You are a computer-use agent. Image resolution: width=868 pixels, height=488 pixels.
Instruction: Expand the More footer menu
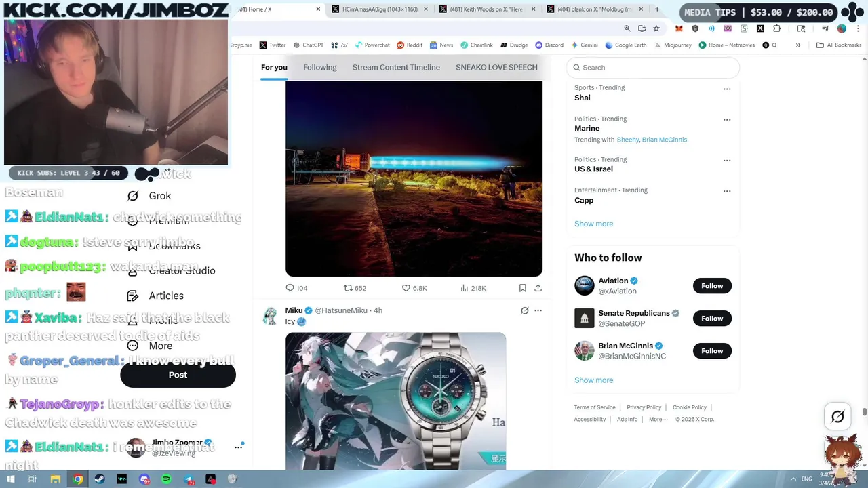point(658,419)
